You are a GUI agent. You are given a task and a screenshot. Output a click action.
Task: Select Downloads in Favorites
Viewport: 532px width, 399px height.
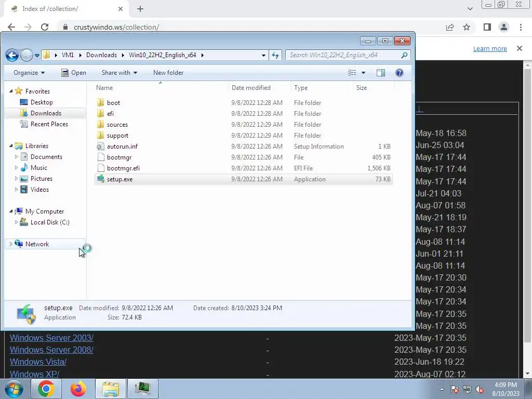coord(46,113)
